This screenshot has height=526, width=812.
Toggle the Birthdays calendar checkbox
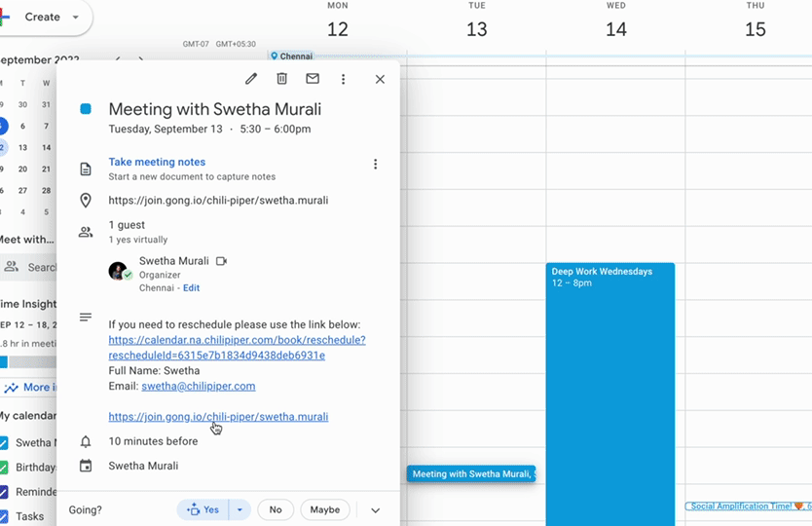(x=4, y=467)
